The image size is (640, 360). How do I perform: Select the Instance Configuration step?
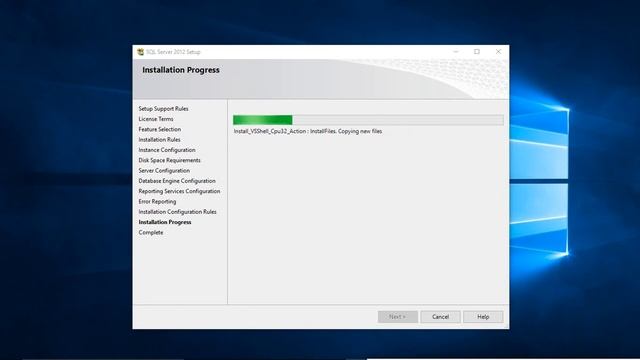point(167,150)
